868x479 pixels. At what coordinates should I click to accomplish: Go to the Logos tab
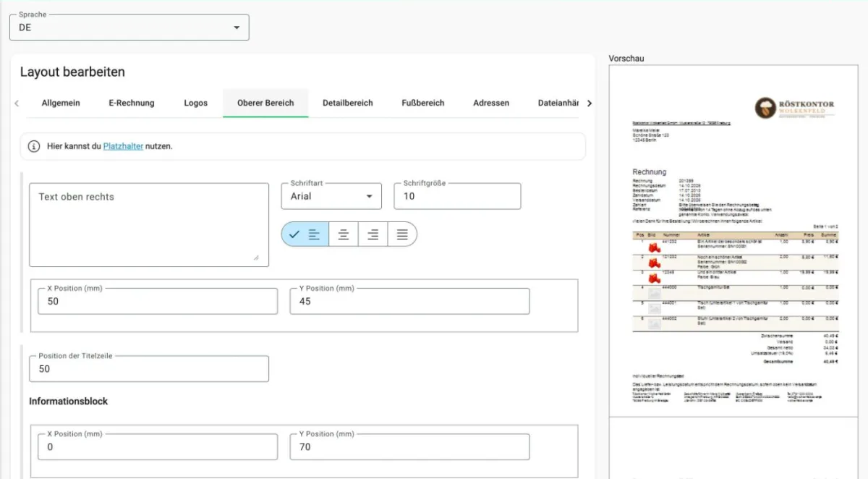point(196,103)
